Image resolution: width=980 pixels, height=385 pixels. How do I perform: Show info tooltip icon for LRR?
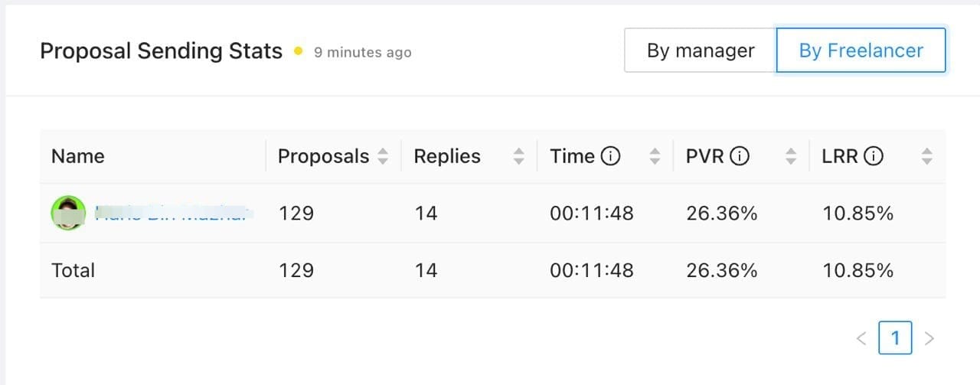pyautogui.click(x=874, y=156)
